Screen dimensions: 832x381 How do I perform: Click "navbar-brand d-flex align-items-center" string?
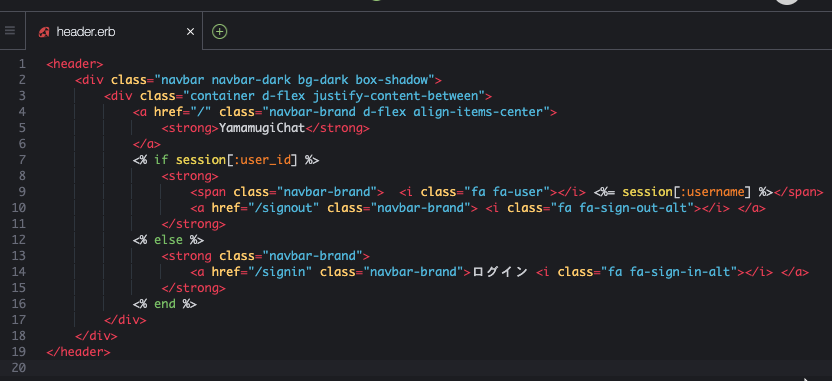[x=406, y=112]
